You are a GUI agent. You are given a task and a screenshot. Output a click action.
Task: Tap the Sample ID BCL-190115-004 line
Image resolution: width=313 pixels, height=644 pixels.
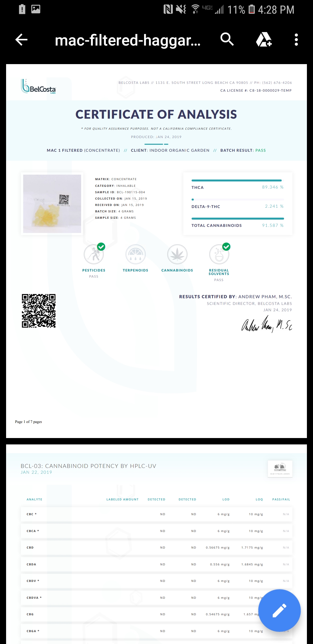coord(120,192)
